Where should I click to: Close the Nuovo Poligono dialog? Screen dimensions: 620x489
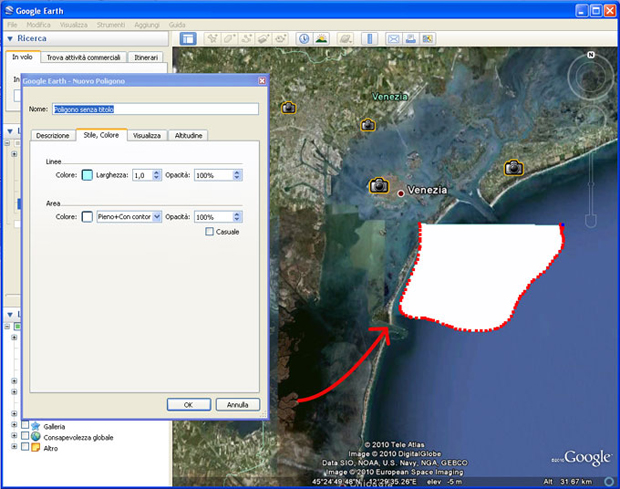[262, 81]
